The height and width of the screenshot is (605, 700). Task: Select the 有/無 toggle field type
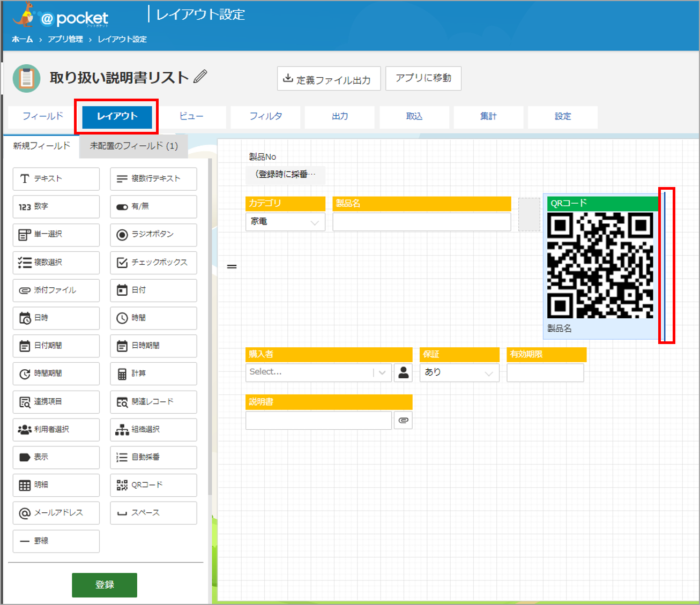pos(154,207)
